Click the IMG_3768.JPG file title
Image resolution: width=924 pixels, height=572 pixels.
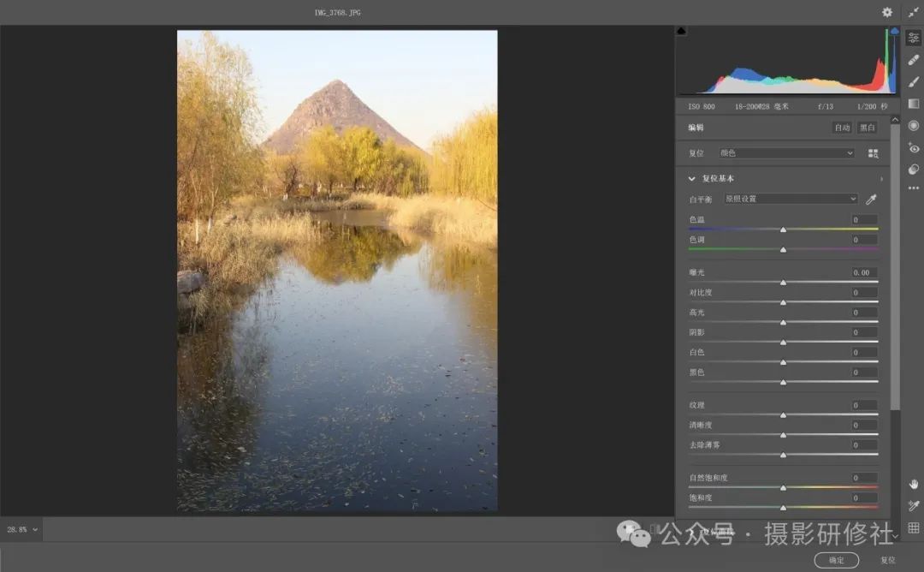pyautogui.click(x=338, y=12)
